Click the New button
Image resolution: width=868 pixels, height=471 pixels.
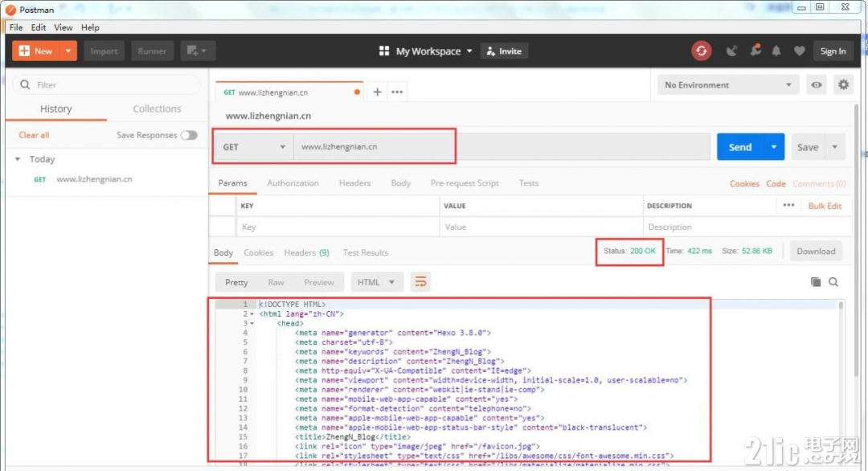[36, 51]
